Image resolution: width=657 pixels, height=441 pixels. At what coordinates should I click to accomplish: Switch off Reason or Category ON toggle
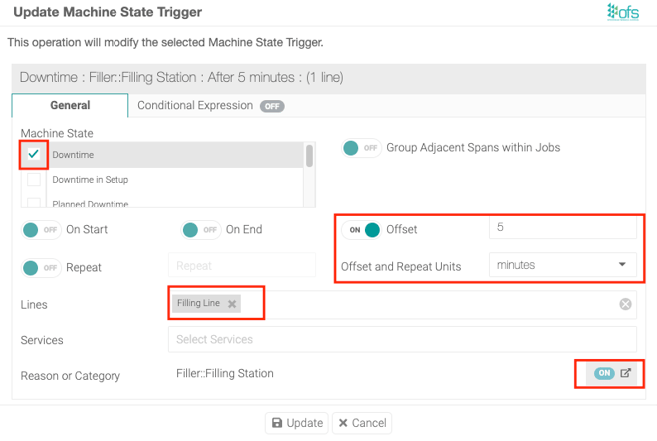[x=604, y=373]
